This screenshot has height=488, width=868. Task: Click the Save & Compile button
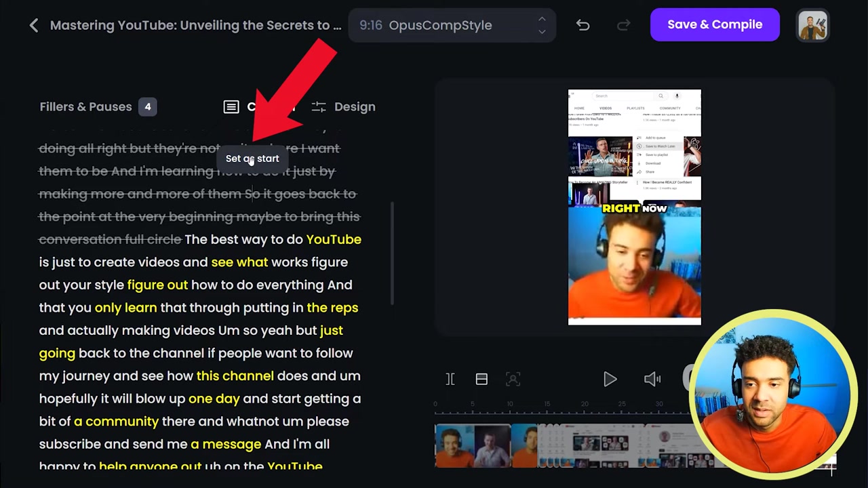715,24
